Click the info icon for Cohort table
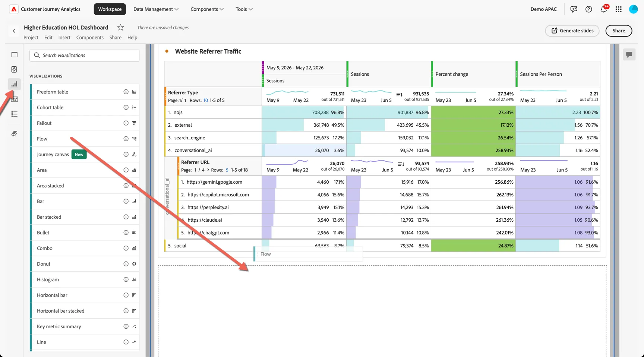Image resolution: width=644 pixels, height=357 pixels. pyautogui.click(x=126, y=107)
